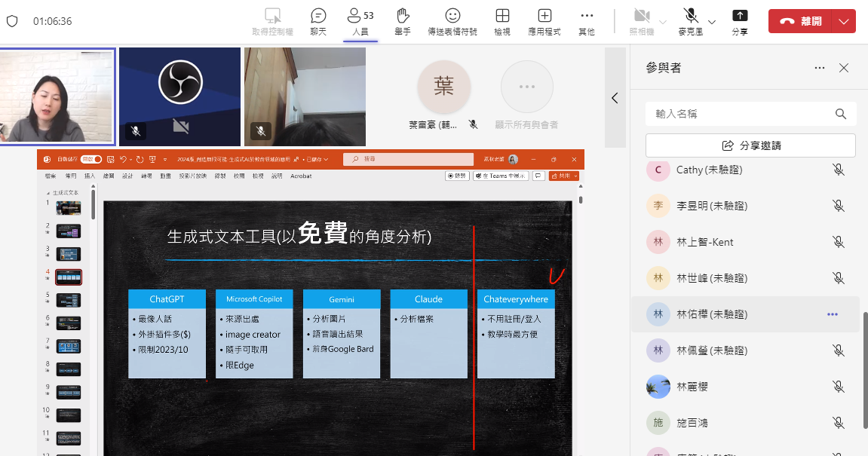Click muted mic icon beside 李昱明

click(x=839, y=206)
